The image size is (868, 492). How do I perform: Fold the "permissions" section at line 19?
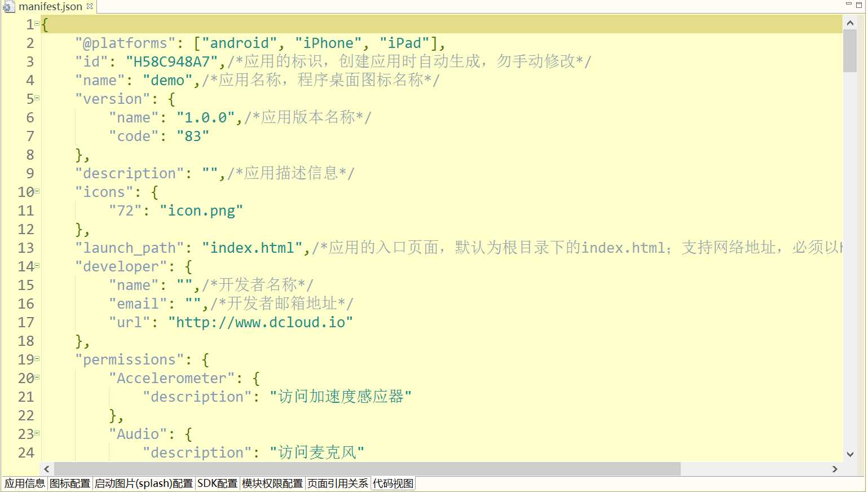point(37,359)
